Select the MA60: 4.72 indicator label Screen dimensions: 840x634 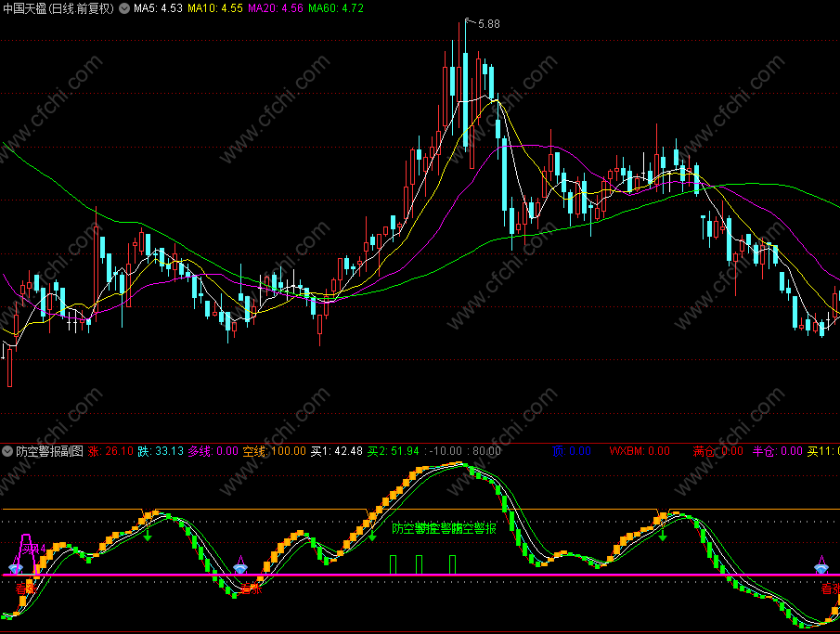(x=336, y=8)
